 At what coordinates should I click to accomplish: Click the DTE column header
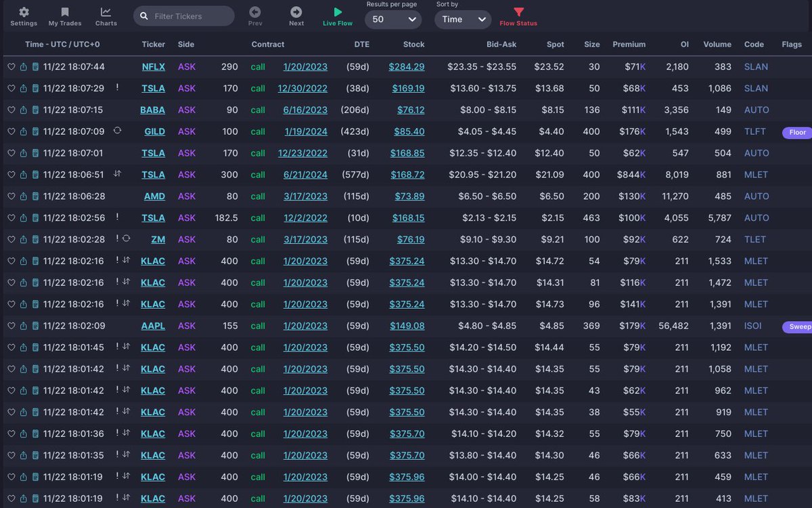tap(362, 45)
